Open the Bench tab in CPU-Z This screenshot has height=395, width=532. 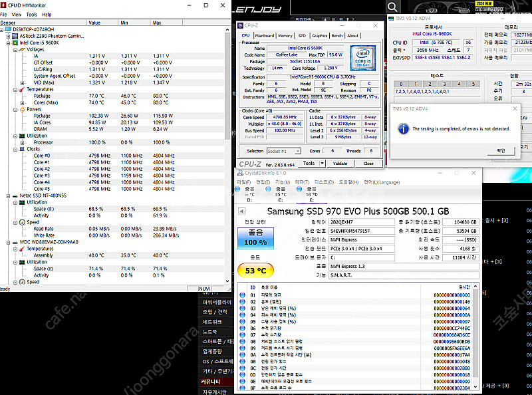337,36
